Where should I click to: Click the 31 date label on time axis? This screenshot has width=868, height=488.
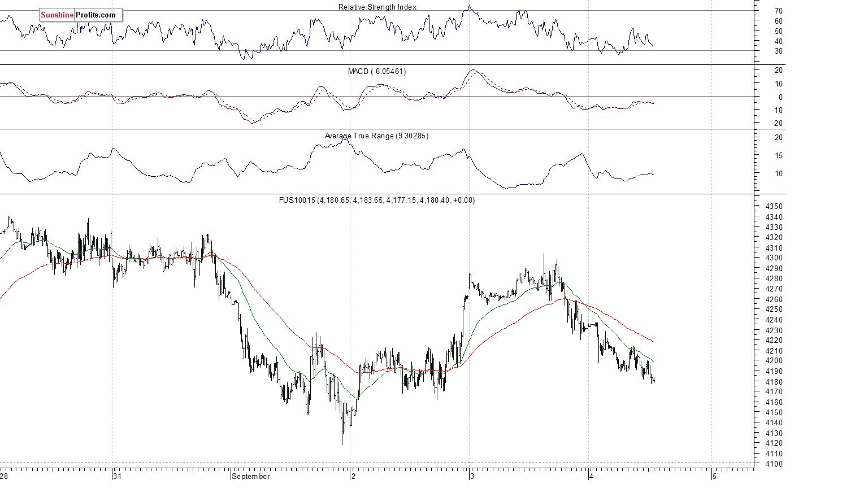point(118,476)
